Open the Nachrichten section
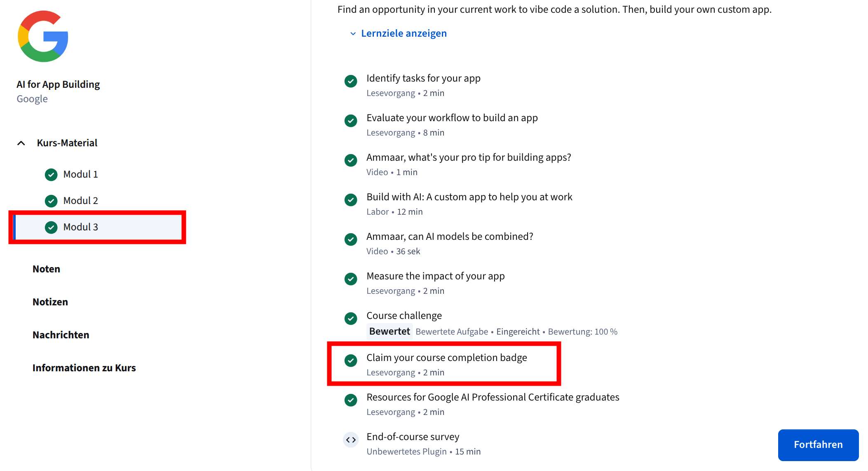Screen dimensions: 868x471 tap(61, 335)
